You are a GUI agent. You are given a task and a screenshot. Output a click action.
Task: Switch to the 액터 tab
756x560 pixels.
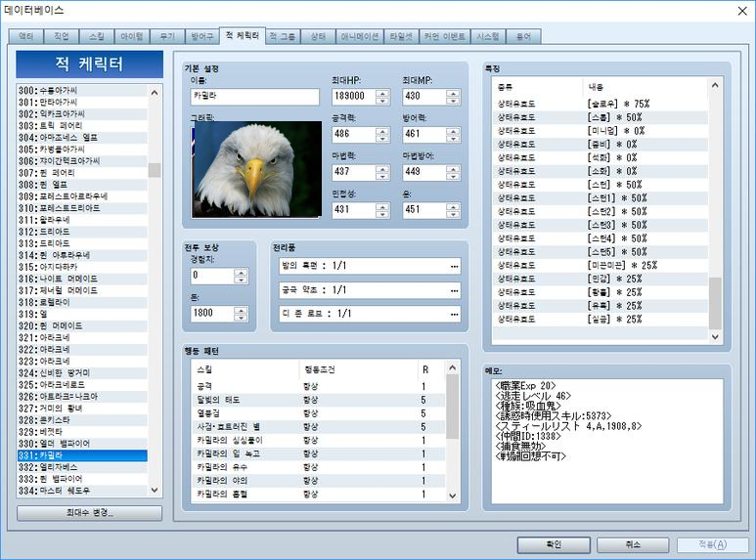pyautogui.click(x=26, y=36)
